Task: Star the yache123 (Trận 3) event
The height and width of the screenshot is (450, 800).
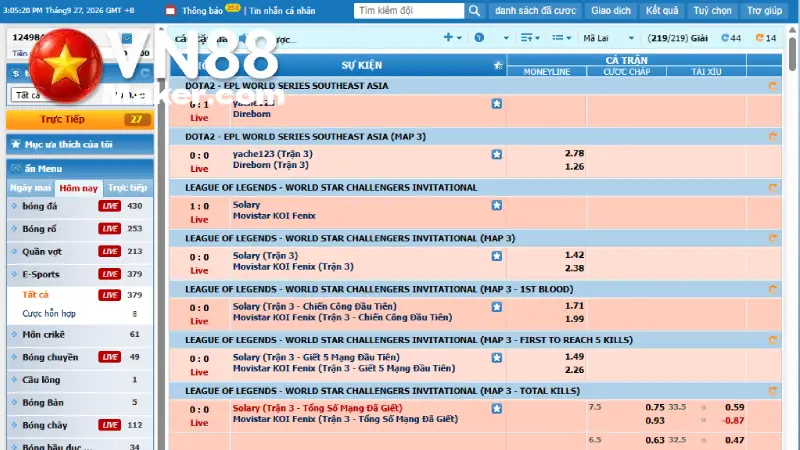Action: [496, 154]
